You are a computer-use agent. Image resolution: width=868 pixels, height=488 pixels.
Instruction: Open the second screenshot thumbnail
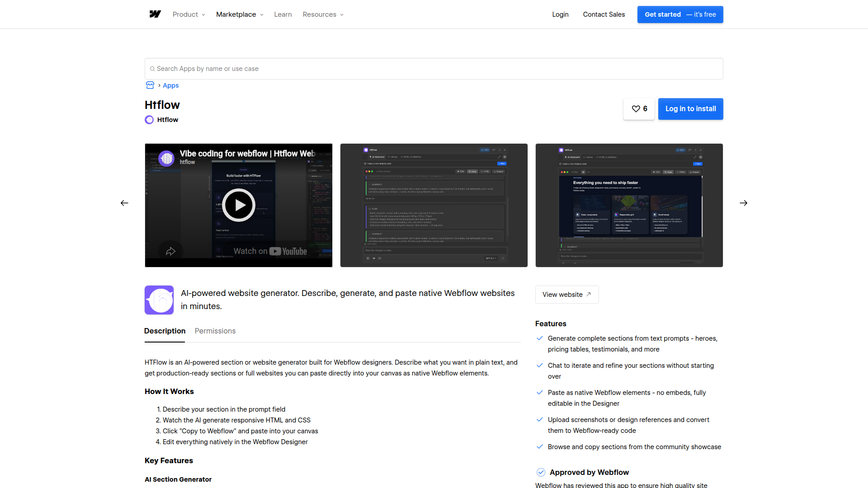[434, 206]
